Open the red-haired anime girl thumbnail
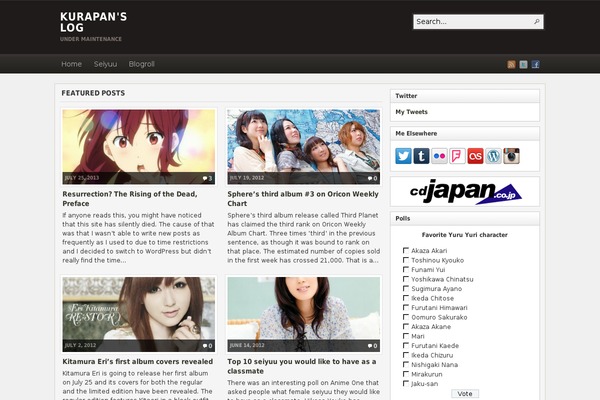 point(139,147)
